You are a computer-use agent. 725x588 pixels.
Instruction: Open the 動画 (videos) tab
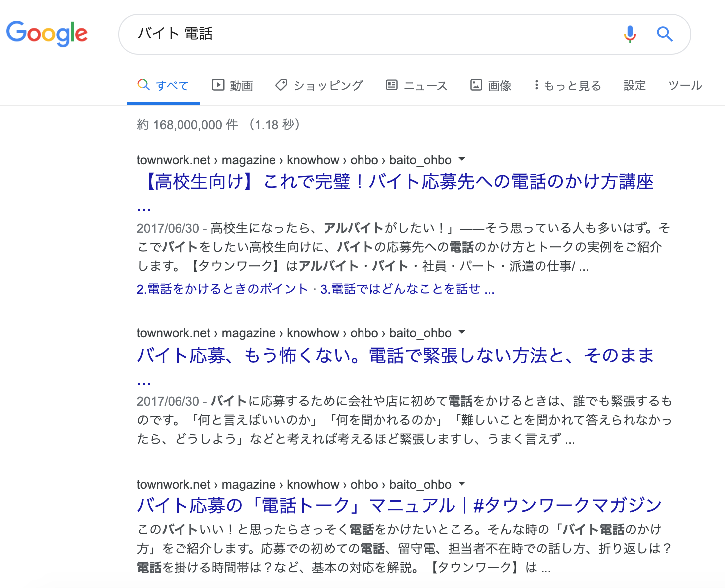pos(232,85)
